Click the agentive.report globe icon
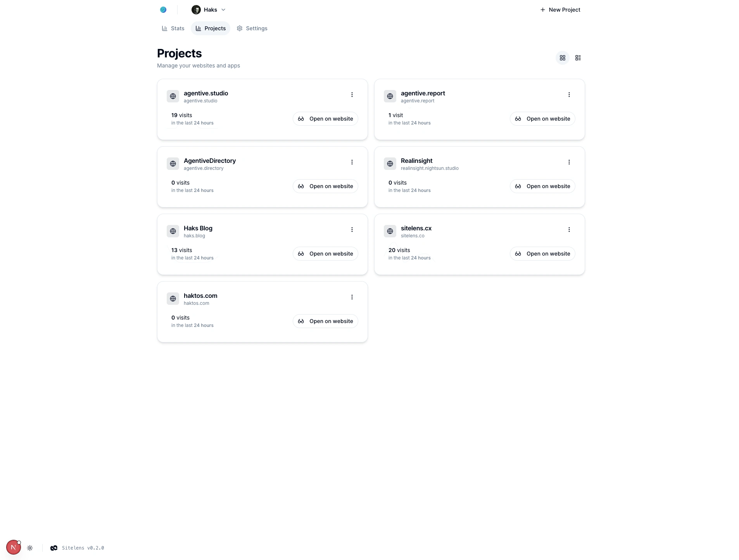 (x=390, y=96)
